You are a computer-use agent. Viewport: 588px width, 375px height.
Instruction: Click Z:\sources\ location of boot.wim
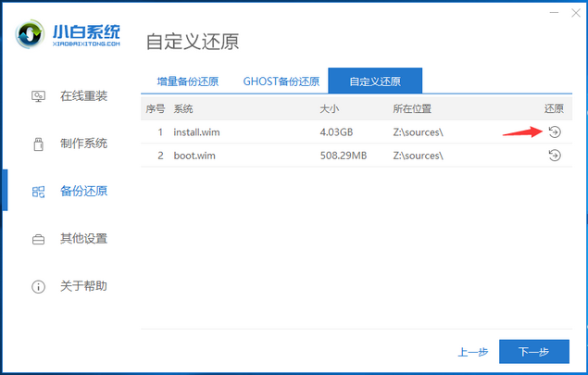click(419, 156)
